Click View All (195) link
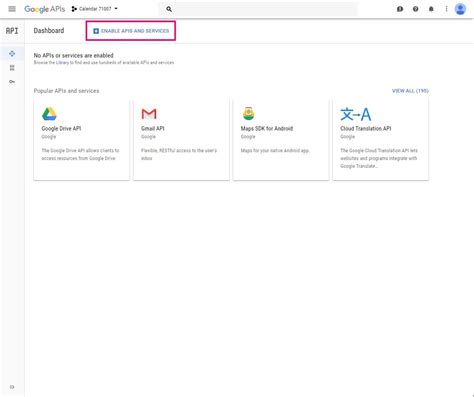 coord(410,91)
